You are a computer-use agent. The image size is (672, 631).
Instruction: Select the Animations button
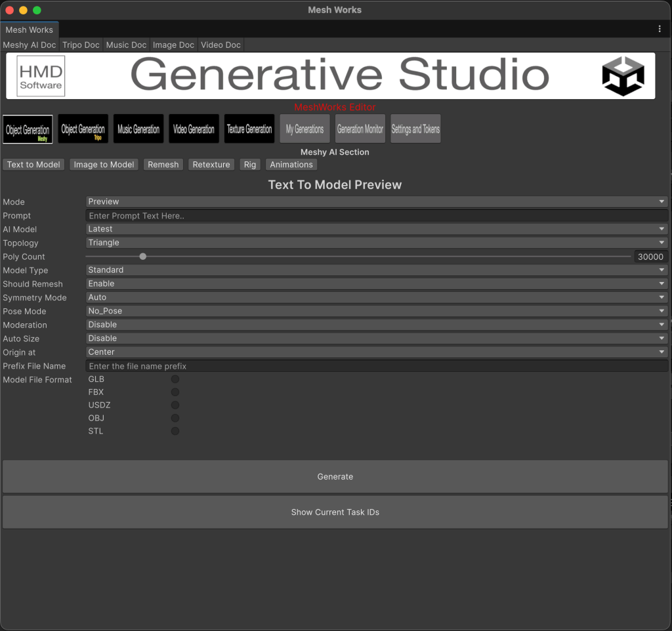(291, 165)
